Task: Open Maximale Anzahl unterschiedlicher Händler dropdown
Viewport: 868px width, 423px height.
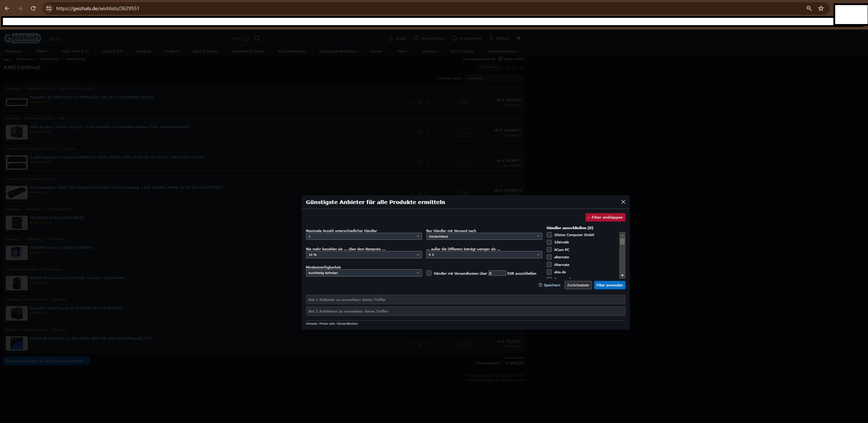Action: point(363,236)
